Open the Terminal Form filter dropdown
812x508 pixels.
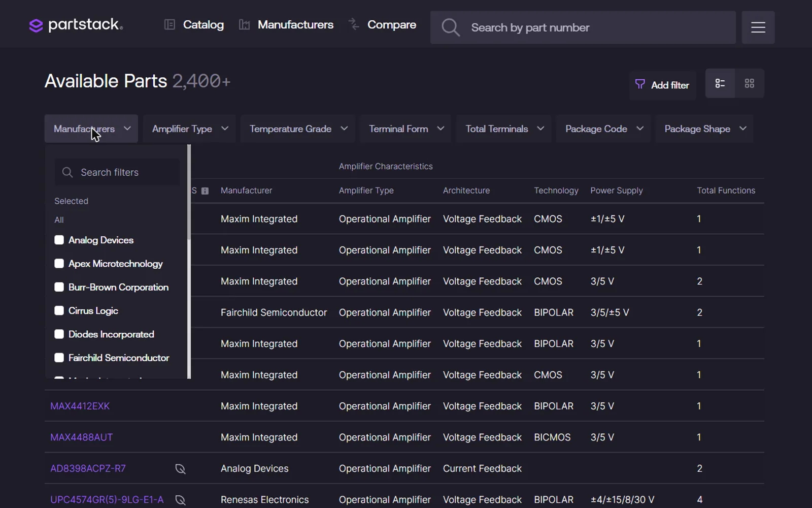tap(406, 129)
